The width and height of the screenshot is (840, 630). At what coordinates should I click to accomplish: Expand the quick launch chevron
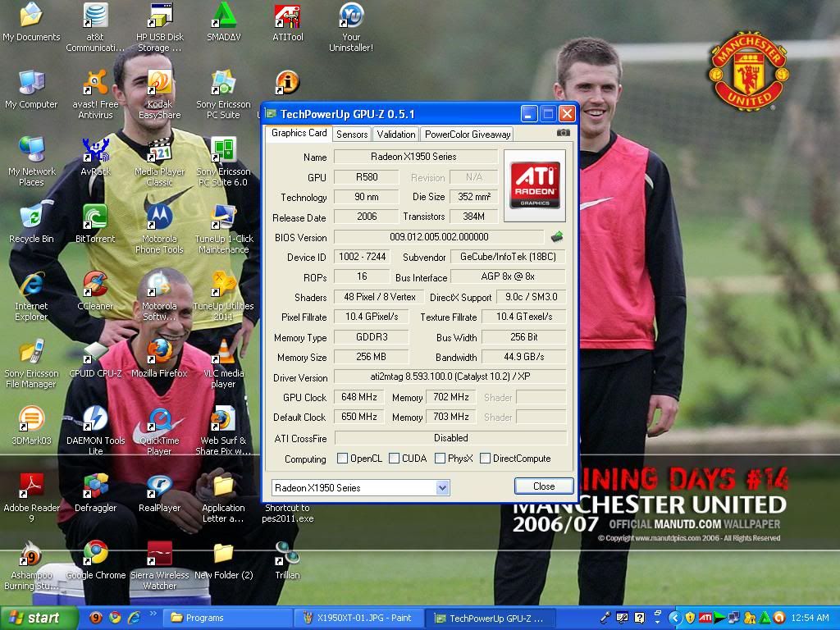pos(153,614)
